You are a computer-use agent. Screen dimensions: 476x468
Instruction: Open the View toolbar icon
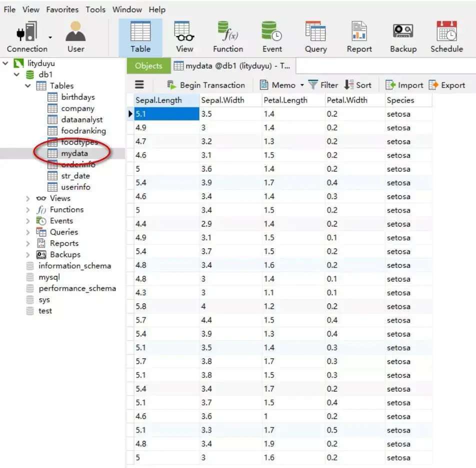point(184,36)
